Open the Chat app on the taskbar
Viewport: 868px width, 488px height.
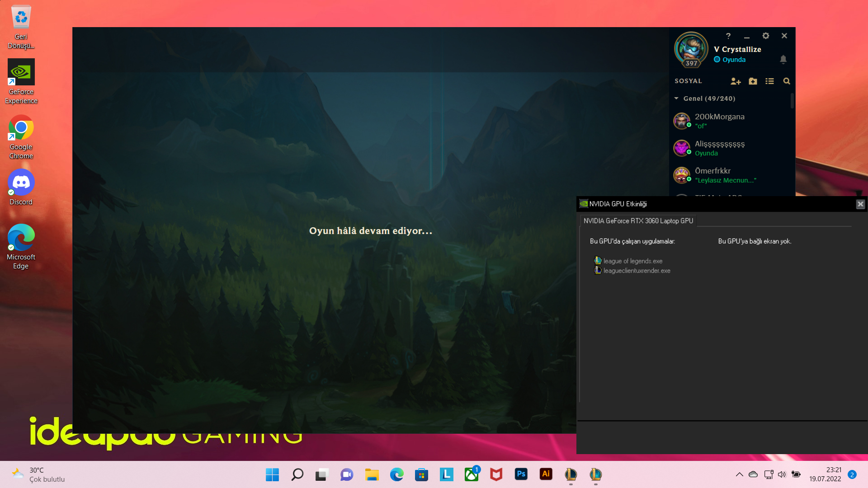(347, 474)
